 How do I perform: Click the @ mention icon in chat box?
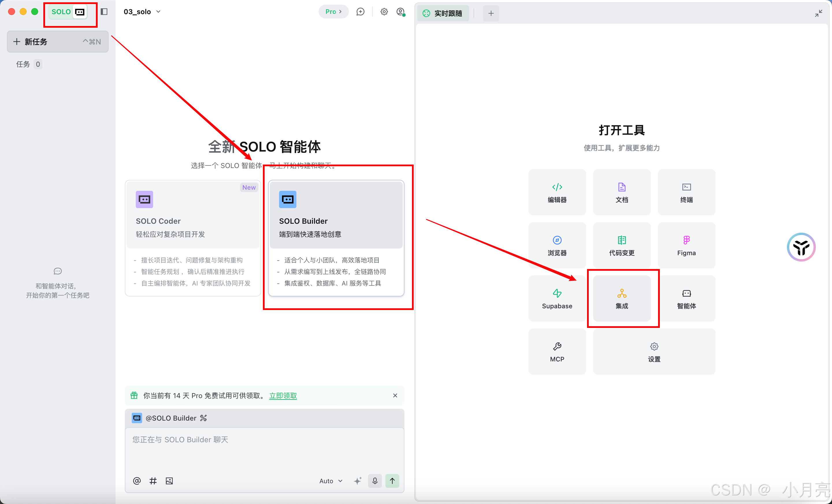tap(136, 480)
